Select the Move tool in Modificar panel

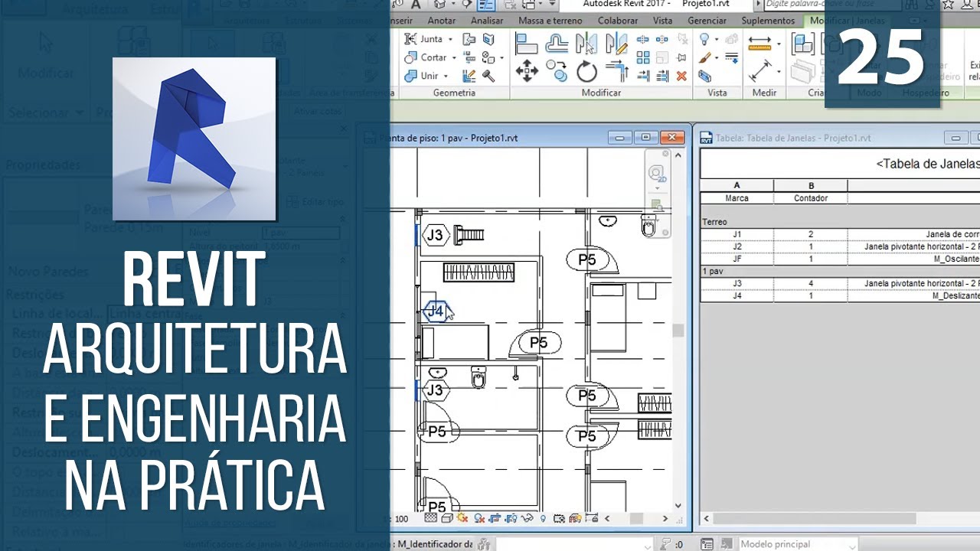coord(527,72)
